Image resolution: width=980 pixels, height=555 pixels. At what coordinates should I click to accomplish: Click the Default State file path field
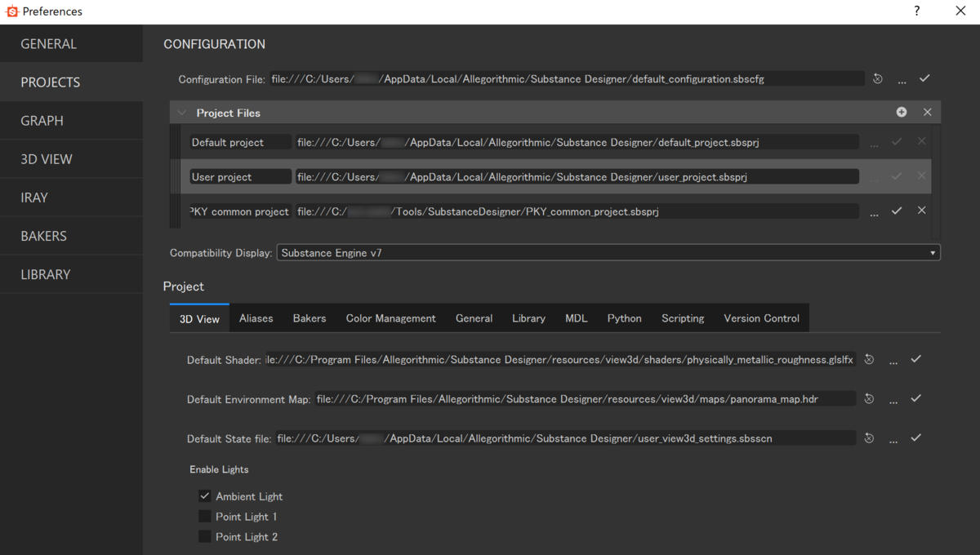pos(565,438)
